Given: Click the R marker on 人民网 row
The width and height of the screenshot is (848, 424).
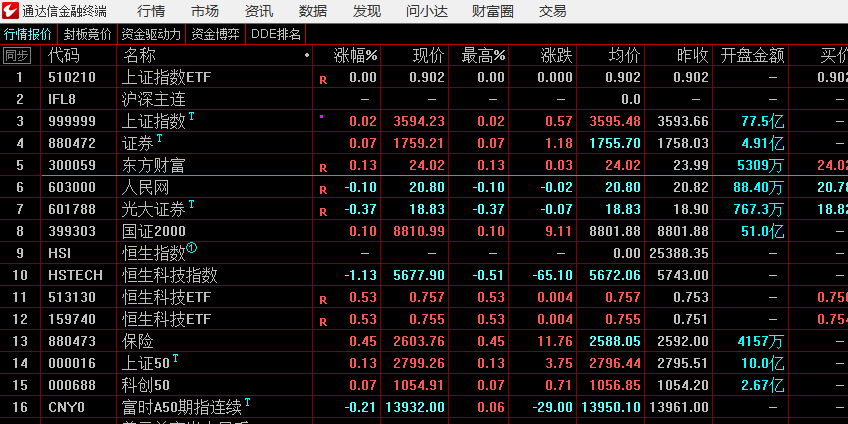Looking at the screenshot, I should coord(323,190).
